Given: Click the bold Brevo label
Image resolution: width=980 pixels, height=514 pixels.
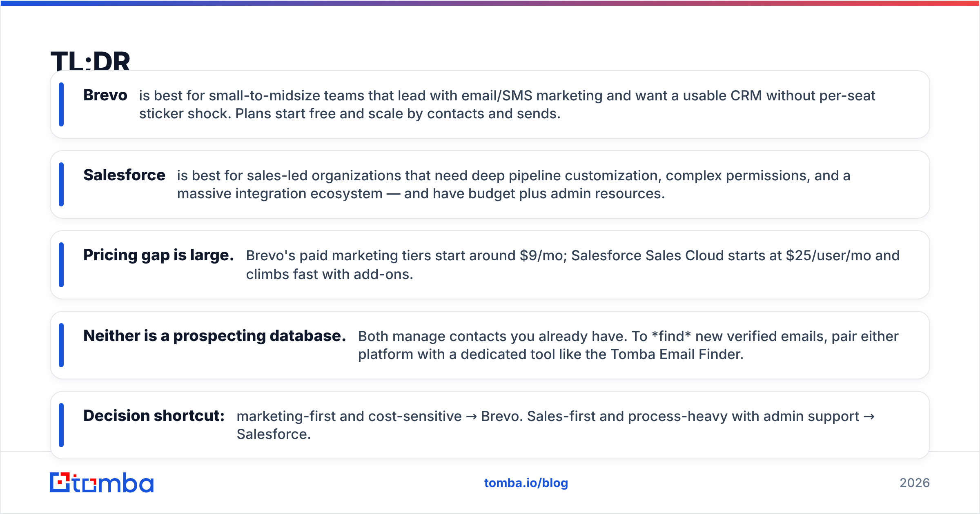Looking at the screenshot, I should (105, 95).
